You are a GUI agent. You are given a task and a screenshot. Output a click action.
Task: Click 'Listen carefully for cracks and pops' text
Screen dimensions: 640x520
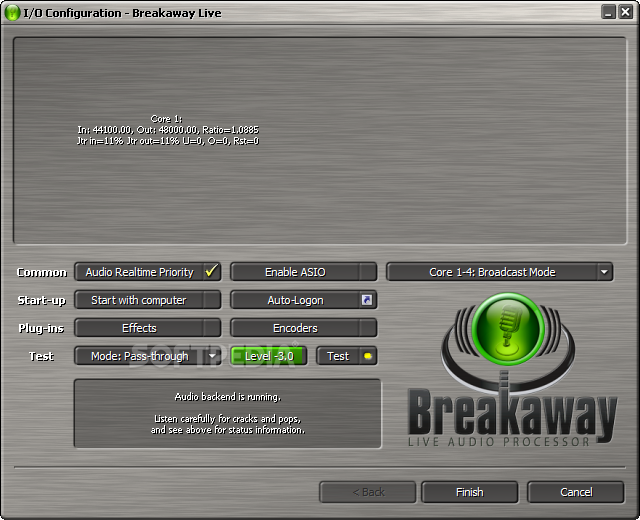(x=227, y=419)
